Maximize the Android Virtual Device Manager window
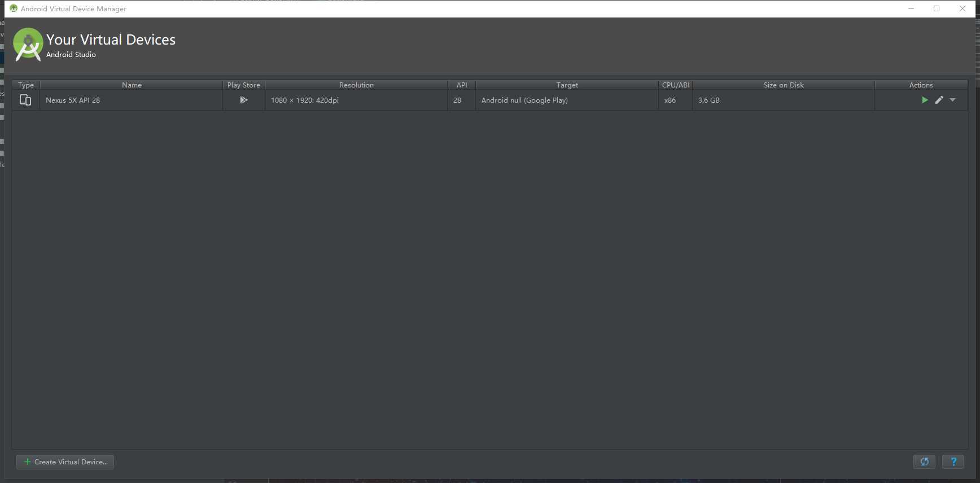Screen dimensions: 980x483 point(937,8)
